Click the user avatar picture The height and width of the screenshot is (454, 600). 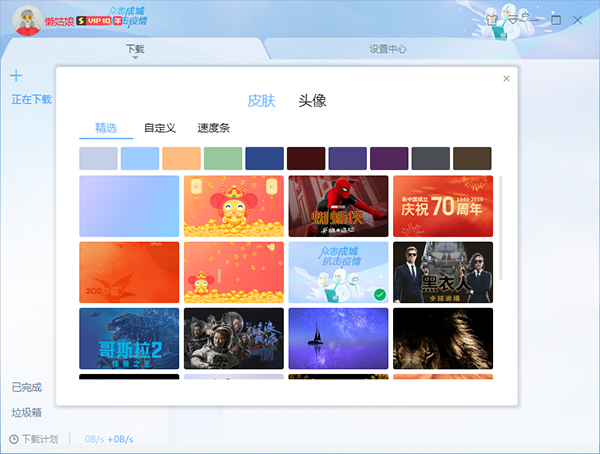pos(28,21)
